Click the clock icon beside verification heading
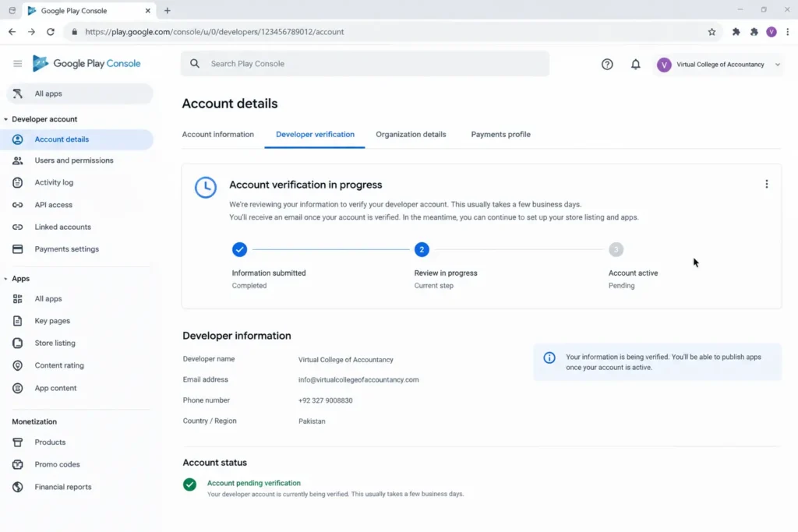The image size is (798, 532). pos(206,187)
